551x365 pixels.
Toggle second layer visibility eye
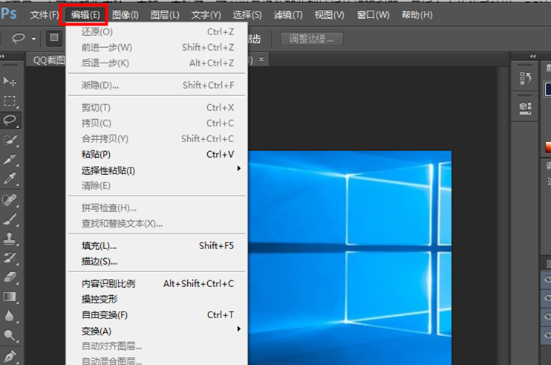547,298
